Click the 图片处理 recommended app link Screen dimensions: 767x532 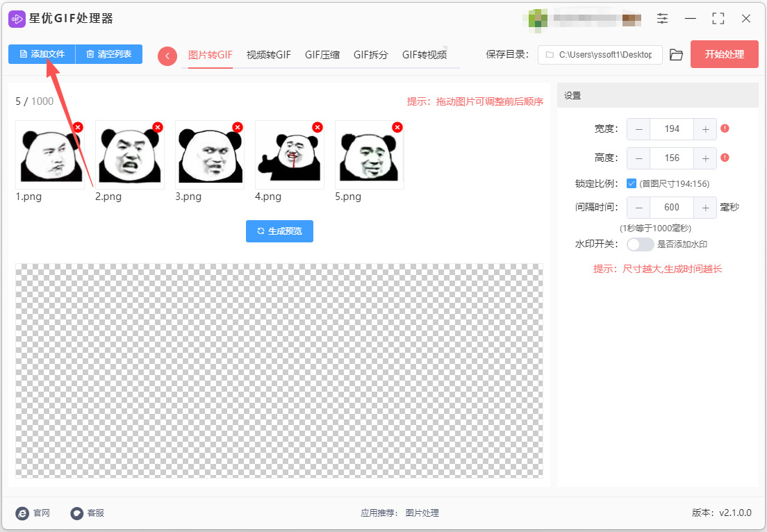coord(422,513)
